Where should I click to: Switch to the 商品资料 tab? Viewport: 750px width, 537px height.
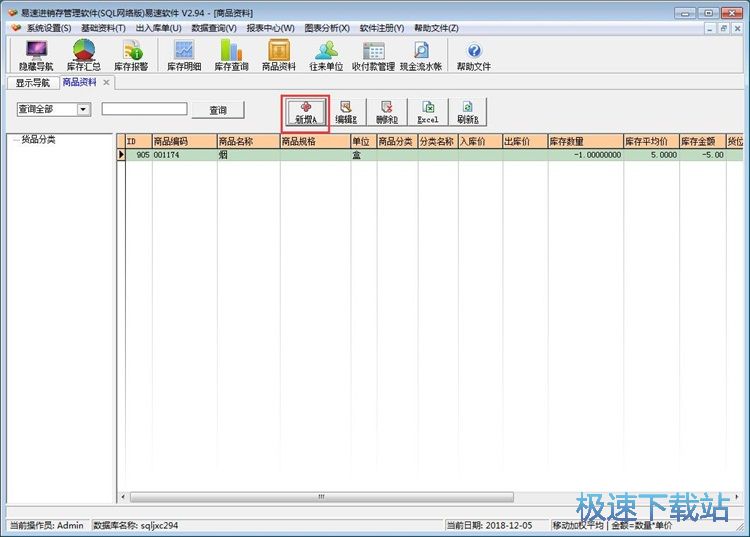click(79, 82)
